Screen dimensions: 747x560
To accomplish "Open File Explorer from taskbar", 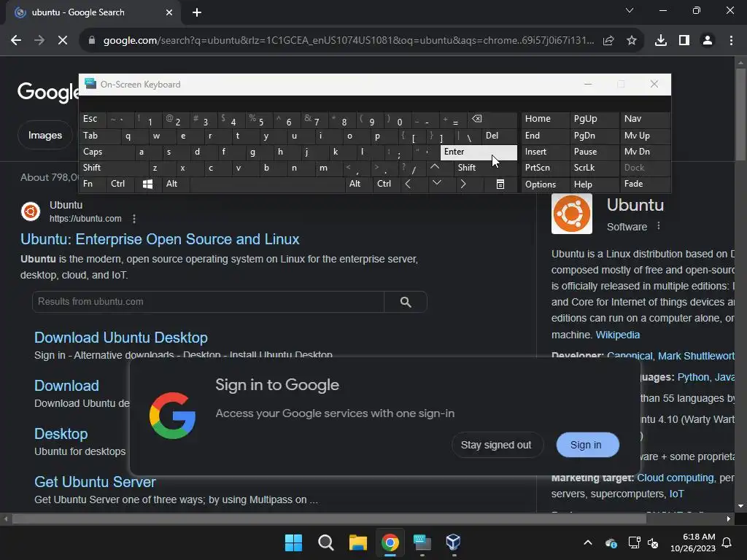I will pyautogui.click(x=357, y=542).
